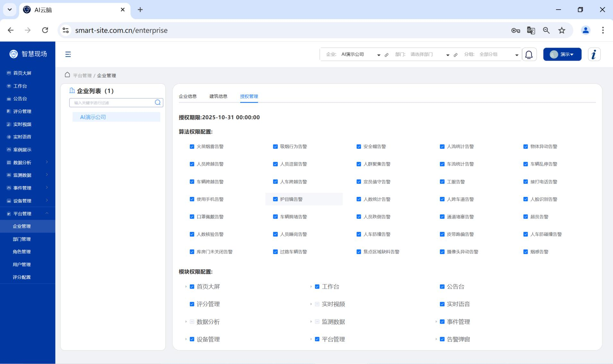
Task: Open a new browser tab
Action: pos(140,10)
